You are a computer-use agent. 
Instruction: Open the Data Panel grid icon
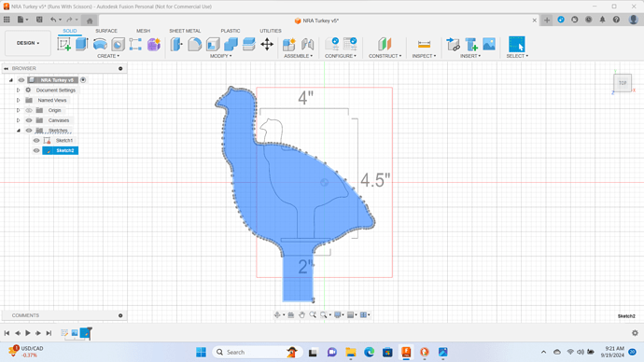[7, 20]
